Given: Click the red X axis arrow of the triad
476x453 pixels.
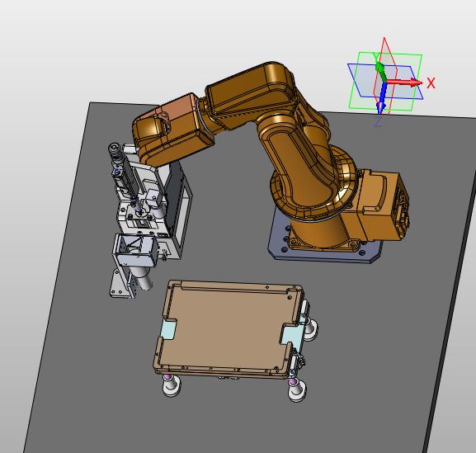Looking at the screenshot, I should coord(403,83).
